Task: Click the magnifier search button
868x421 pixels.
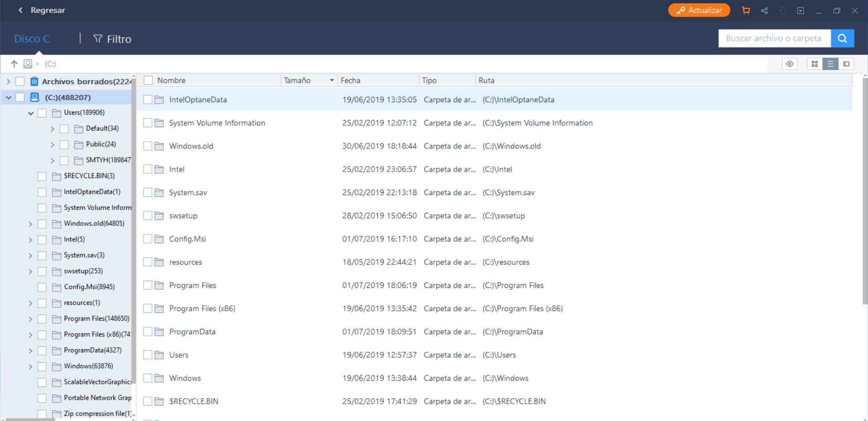Action: coord(842,38)
